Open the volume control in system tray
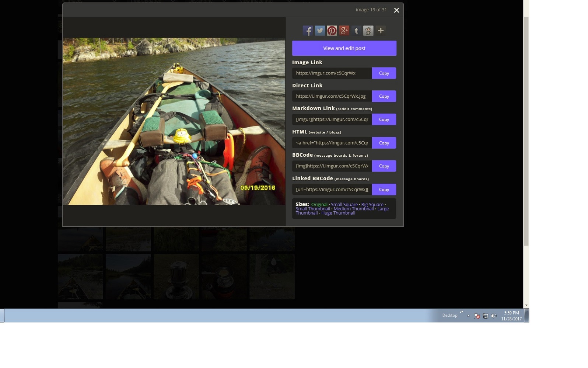The image size is (588, 368). pyautogui.click(x=494, y=316)
